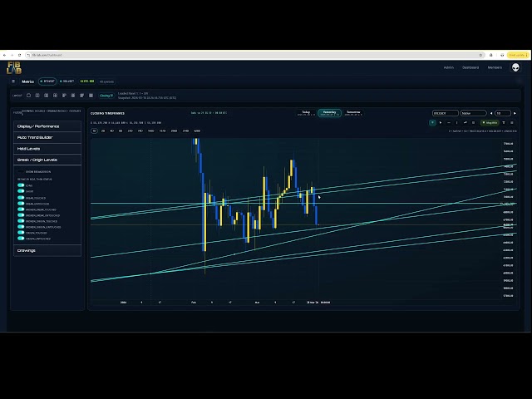
Task: Toggle the ORIGIN_UNTOUCHED switch
Action: (21, 239)
